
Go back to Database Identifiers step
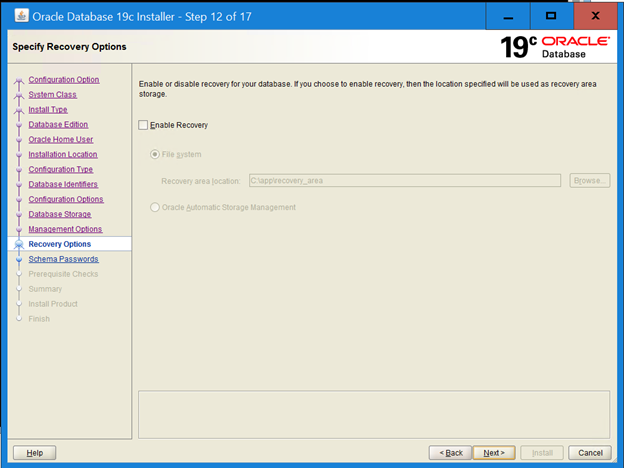pos(63,184)
